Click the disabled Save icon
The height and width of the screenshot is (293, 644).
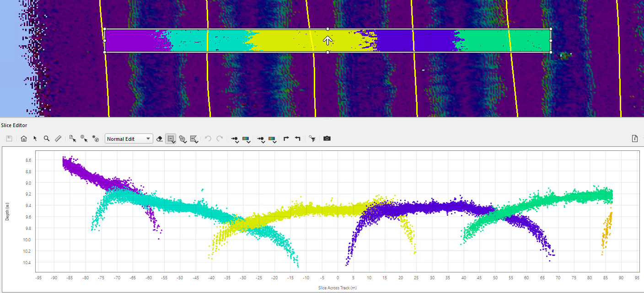click(x=9, y=139)
